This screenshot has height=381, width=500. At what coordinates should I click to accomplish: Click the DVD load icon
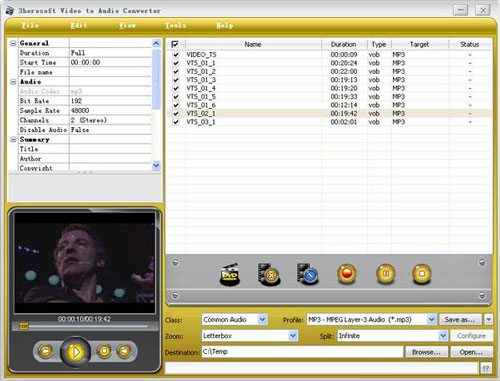point(230,274)
